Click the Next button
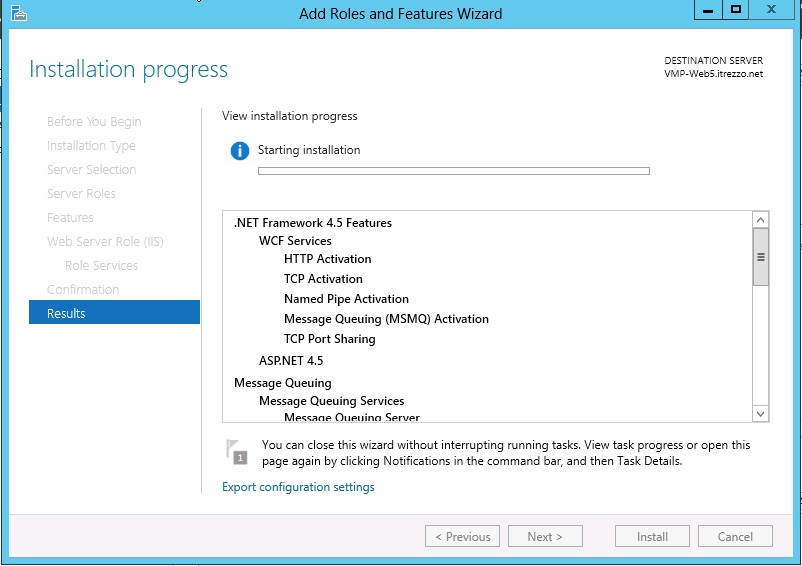The image size is (802, 566). tap(545, 536)
